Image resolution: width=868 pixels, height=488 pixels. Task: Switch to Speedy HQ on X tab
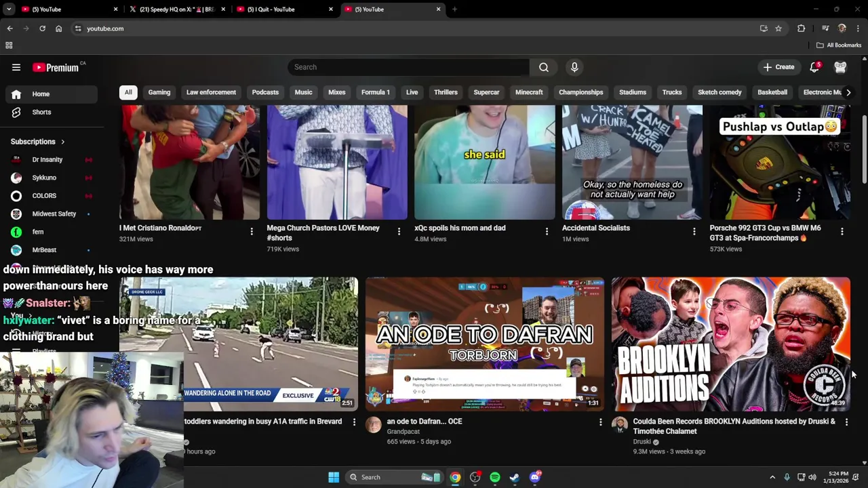(176, 9)
